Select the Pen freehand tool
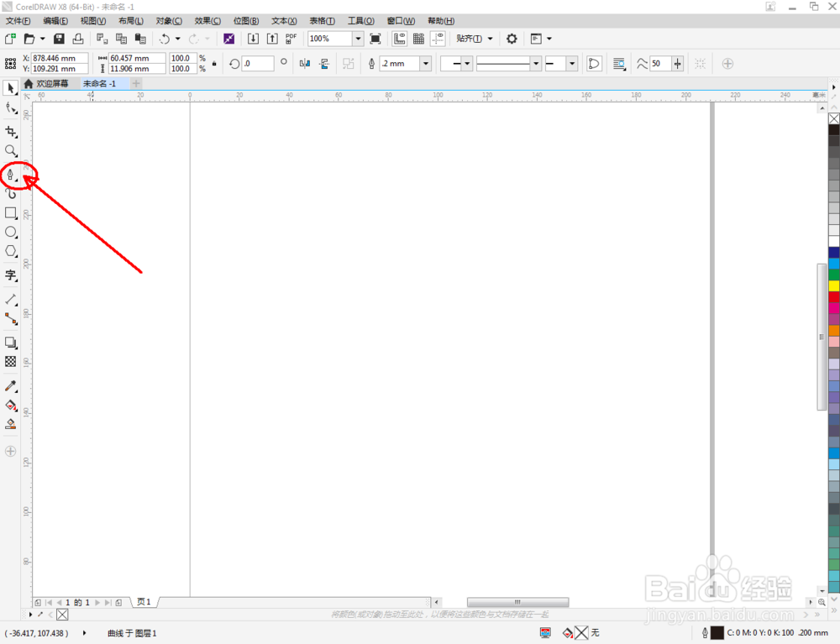 (11, 175)
